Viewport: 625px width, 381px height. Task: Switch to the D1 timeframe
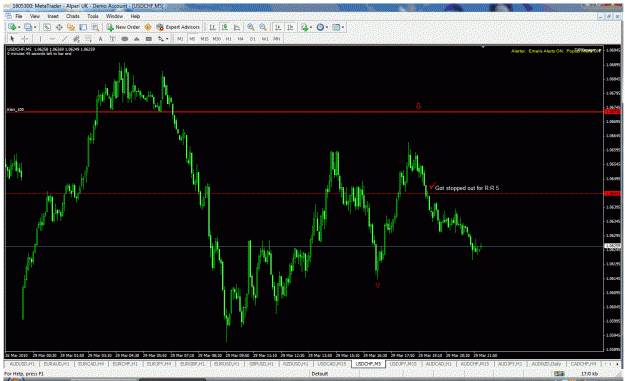pyautogui.click(x=252, y=39)
